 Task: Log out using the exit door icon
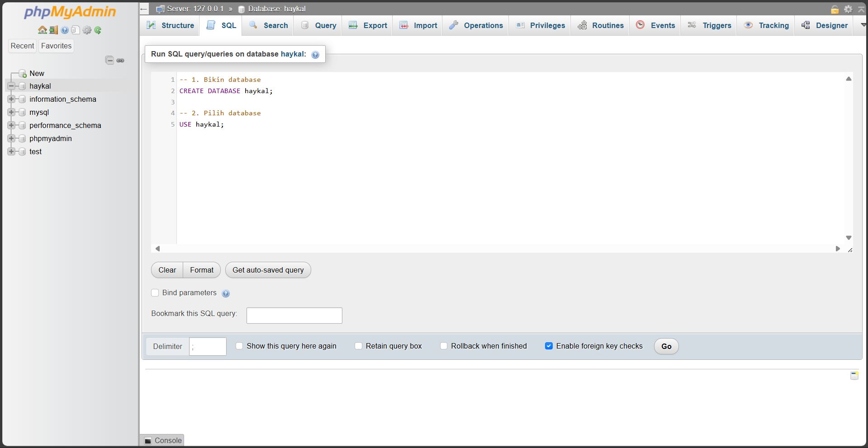(53, 30)
